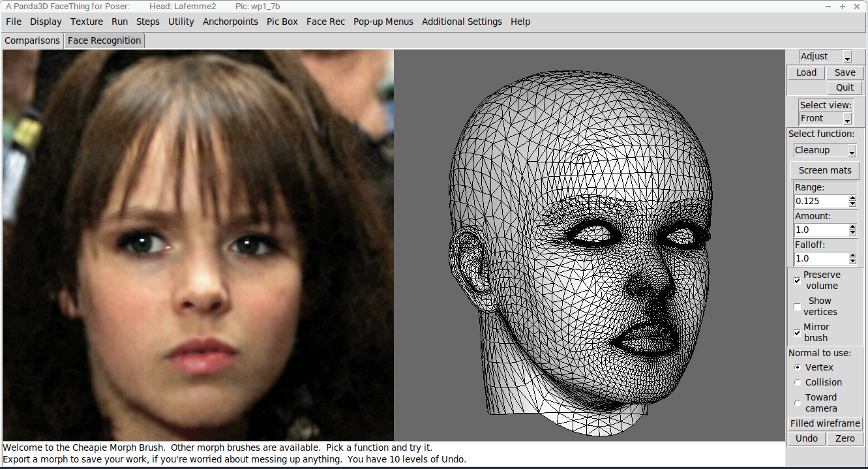Click the Load button

click(806, 72)
